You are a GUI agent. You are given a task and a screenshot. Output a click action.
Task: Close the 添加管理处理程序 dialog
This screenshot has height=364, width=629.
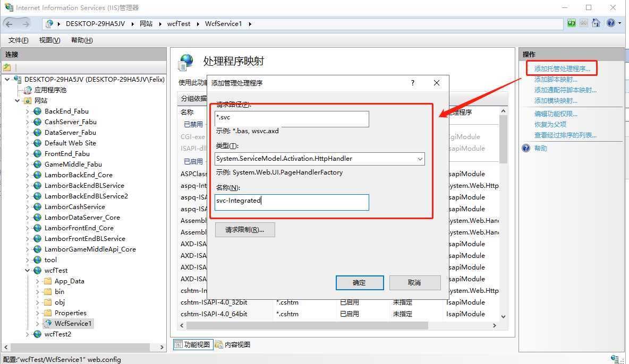[x=437, y=83]
